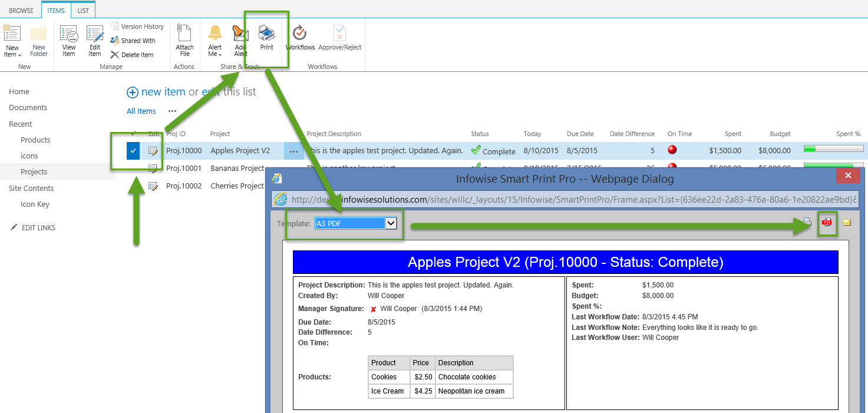
Task: Click the pencil icon beside EDIT LINKS
Action: click(x=14, y=227)
